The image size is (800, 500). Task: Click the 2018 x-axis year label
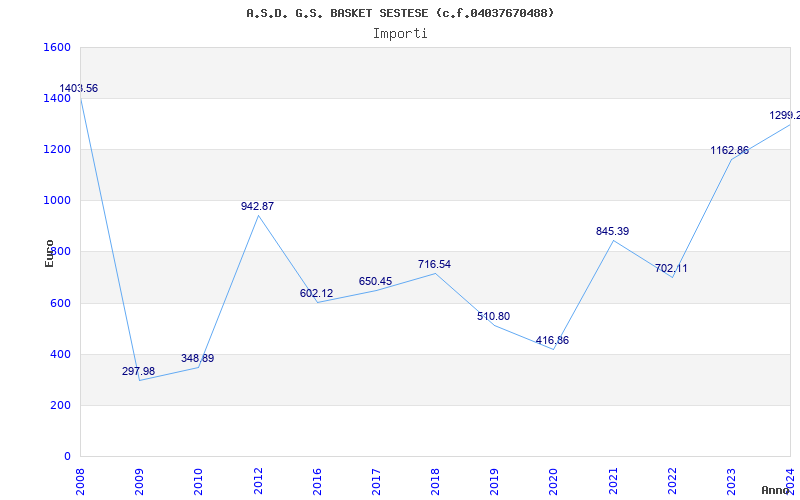tap(435, 481)
